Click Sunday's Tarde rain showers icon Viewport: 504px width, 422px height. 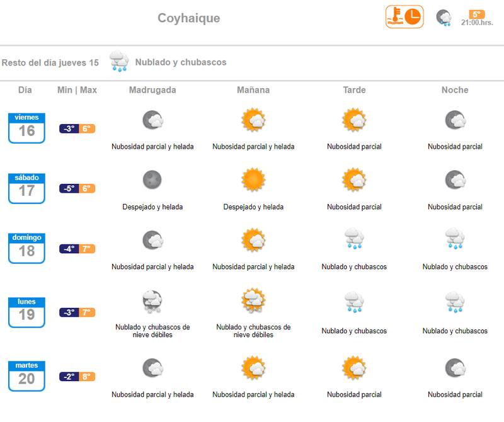(x=354, y=240)
